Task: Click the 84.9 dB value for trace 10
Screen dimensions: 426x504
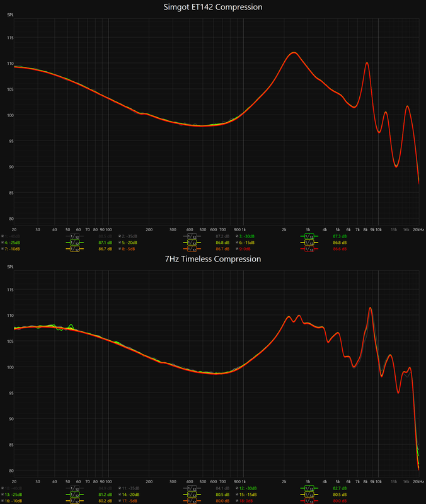Action: tap(105, 488)
